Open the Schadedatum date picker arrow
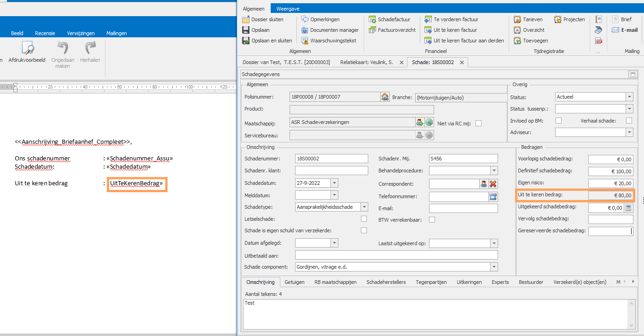Viewport: 644px width, 336px height. pyautogui.click(x=334, y=183)
